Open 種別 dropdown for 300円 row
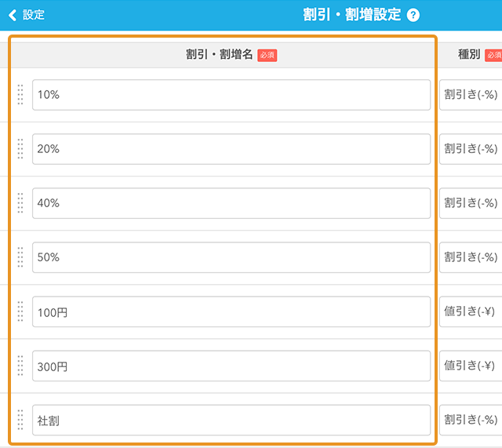The image size is (502, 448). click(471, 366)
